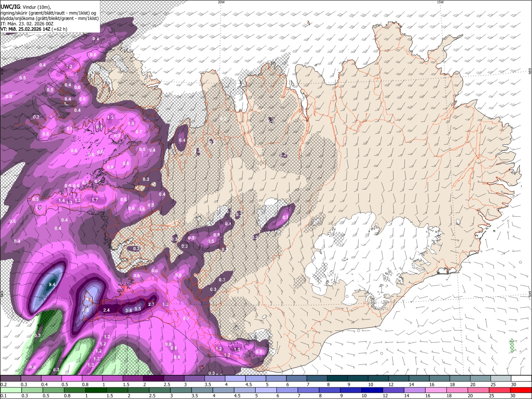Select lower legend swatch between 25 and 30
The width and height of the screenshot is (532, 399).
[499, 390]
